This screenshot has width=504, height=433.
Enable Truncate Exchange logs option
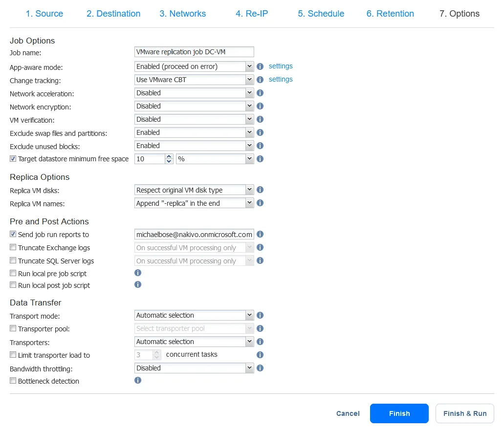coord(13,247)
